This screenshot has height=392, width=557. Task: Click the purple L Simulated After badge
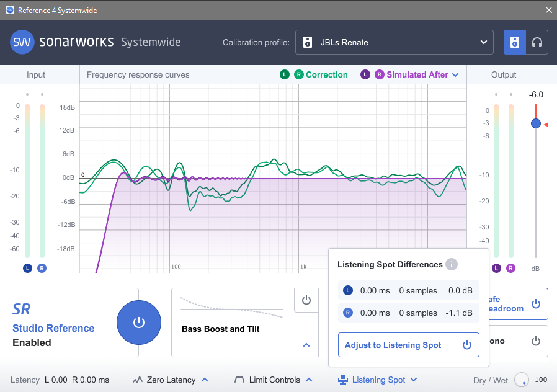(365, 74)
